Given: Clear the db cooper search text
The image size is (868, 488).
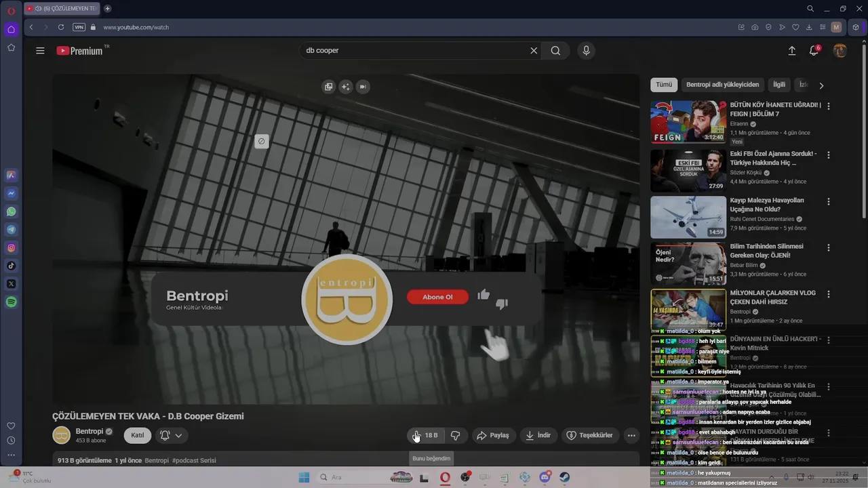Looking at the screenshot, I should pyautogui.click(x=534, y=51).
